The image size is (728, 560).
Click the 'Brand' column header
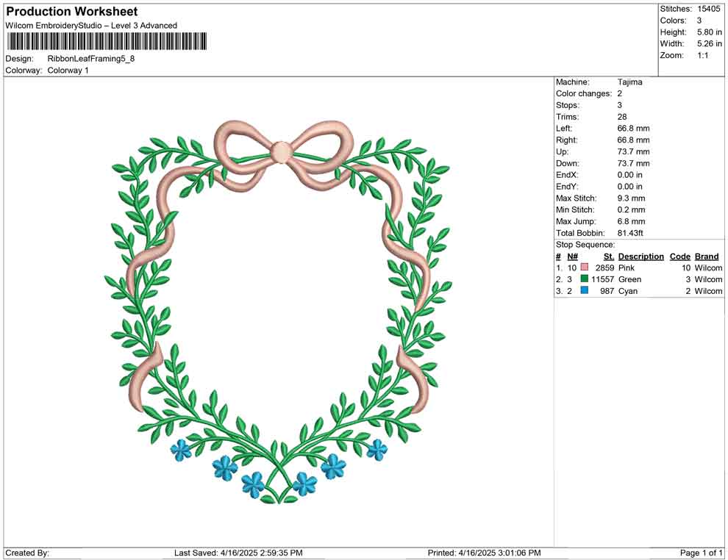707,256
